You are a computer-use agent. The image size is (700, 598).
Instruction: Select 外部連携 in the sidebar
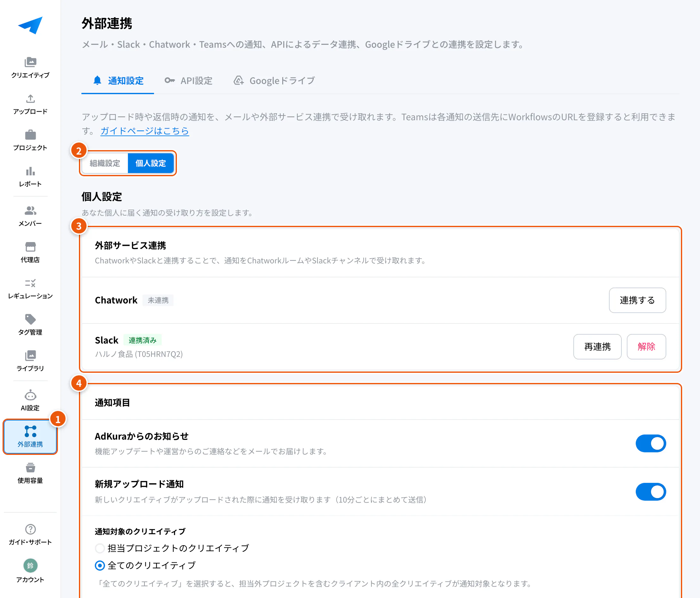coord(31,437)
